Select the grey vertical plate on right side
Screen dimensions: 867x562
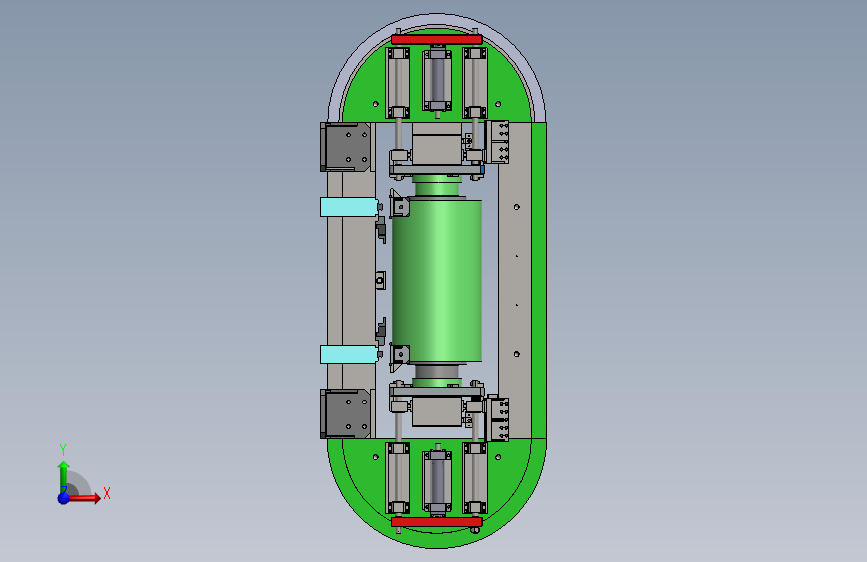pyautogui.click(x=515, y=281)
